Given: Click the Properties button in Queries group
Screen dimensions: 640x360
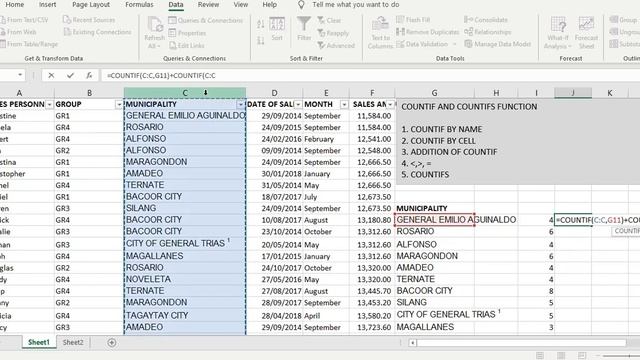Looking at the screenshot, I should pos(187,33).
